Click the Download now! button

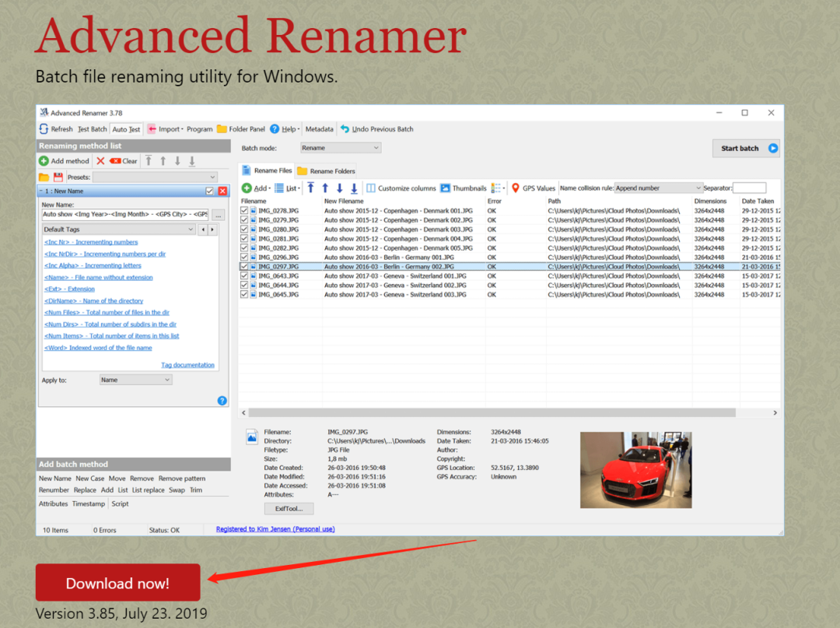point(118,582)
